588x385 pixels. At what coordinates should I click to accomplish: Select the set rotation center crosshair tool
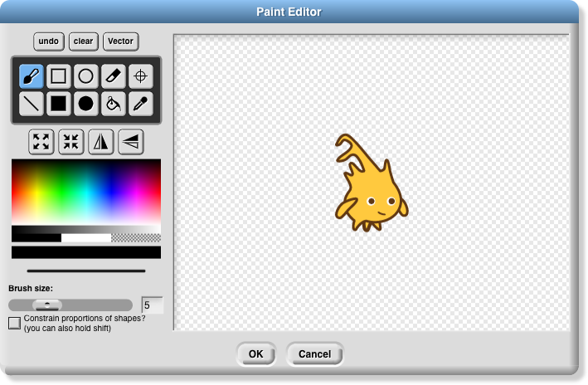pos(140,76)
